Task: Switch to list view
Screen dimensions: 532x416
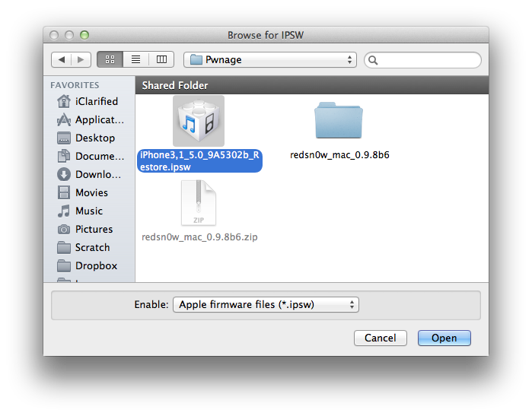Action: pos(135,60)
